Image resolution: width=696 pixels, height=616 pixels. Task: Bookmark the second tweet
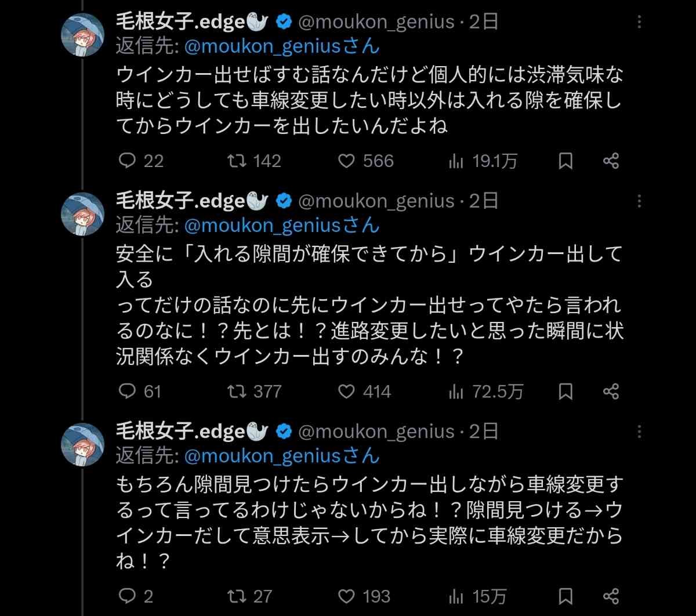pyautogui.click(x=565, y=392)
